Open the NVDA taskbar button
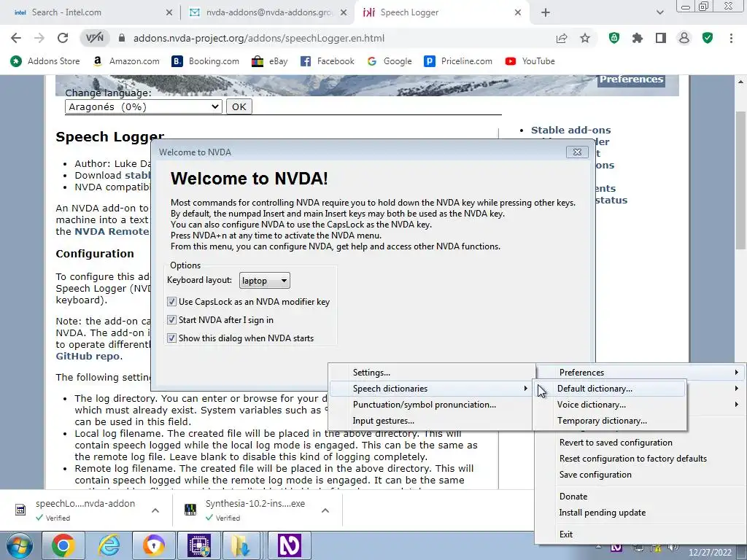The height and width of the screenshot is (560, 747). pyautogui.click(x=289, y=545)
